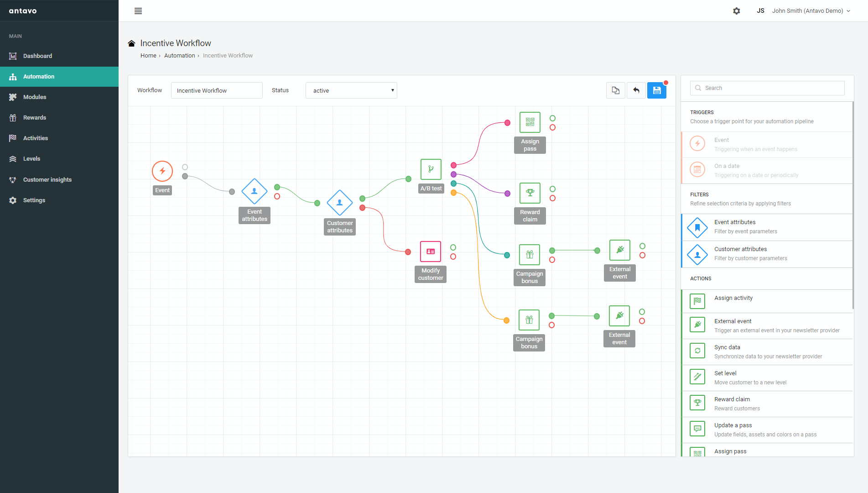Toggle the hamburger menu icon
868x493 pixels.
pyautogui.click(x=138, y=11)
